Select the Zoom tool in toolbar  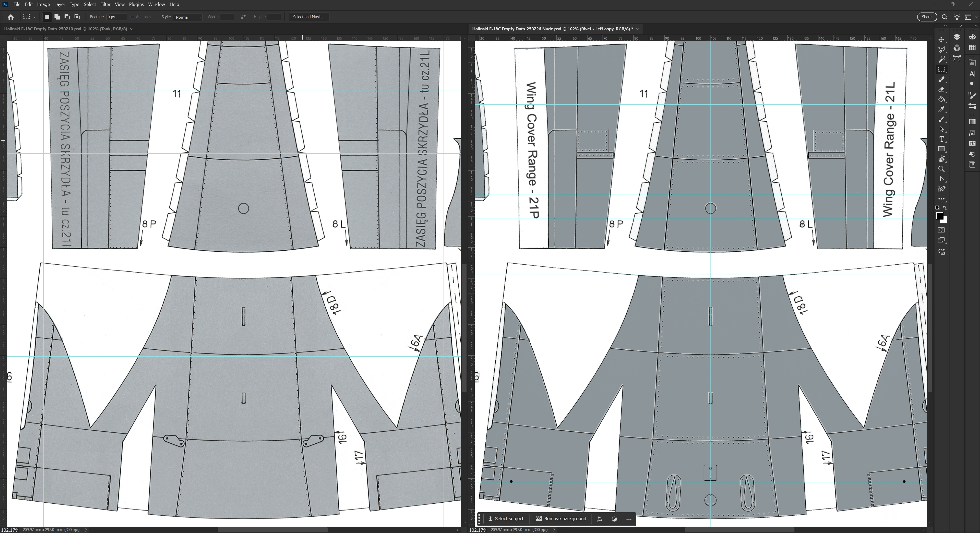pos(941,169)
